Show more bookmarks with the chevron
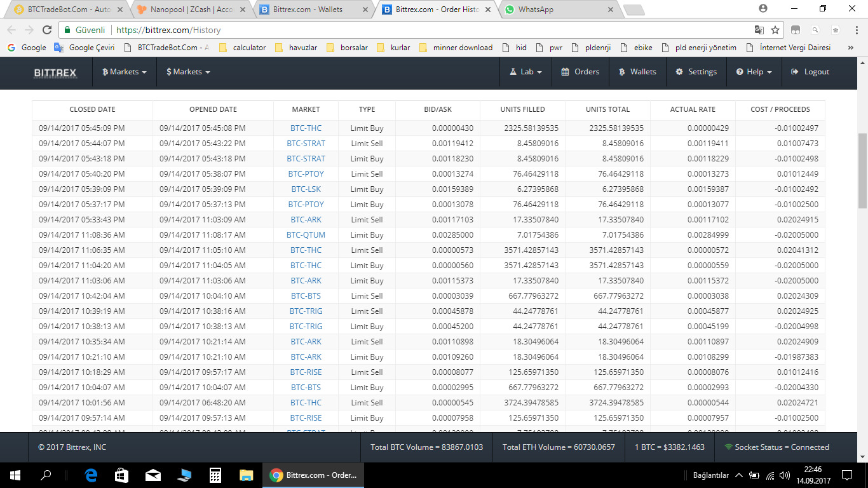The image size is (868, 488). 851,48
